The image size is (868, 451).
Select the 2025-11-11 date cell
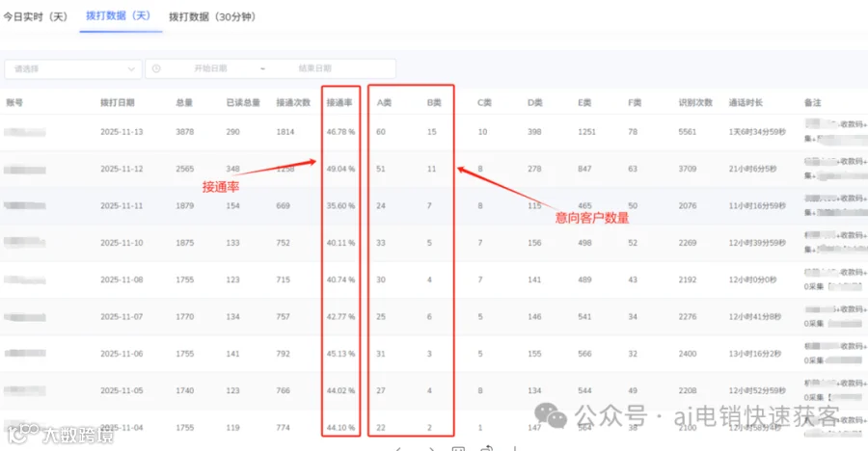point(122,206)
